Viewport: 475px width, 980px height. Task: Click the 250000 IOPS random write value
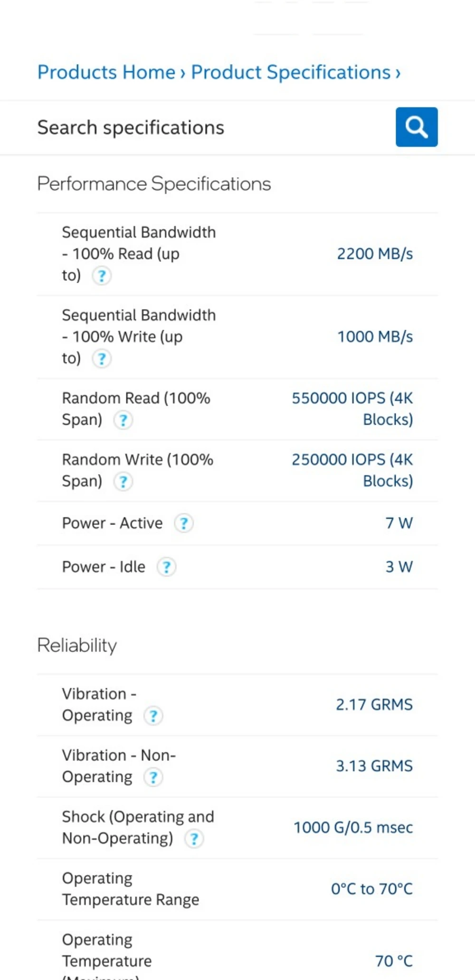[x=352, y=470]
